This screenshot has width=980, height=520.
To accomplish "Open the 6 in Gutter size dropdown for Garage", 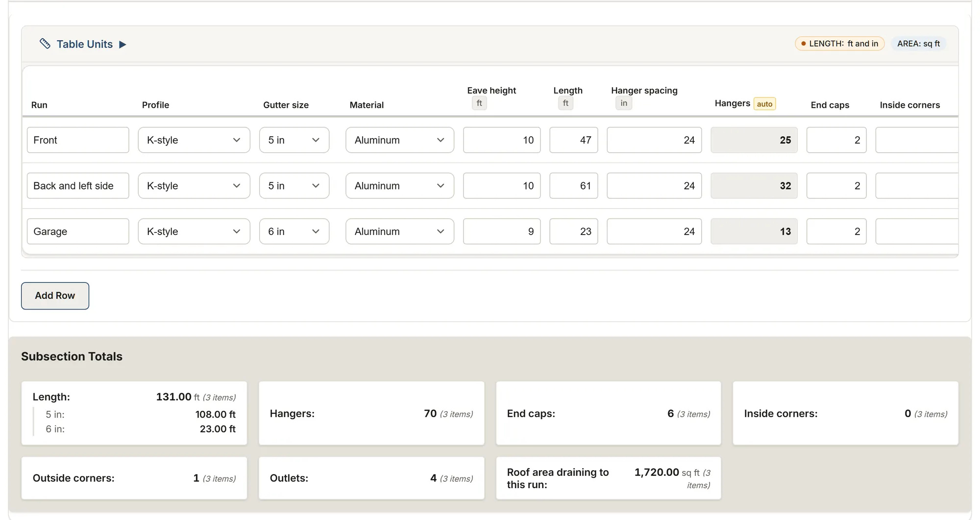I will click(294, 231).
